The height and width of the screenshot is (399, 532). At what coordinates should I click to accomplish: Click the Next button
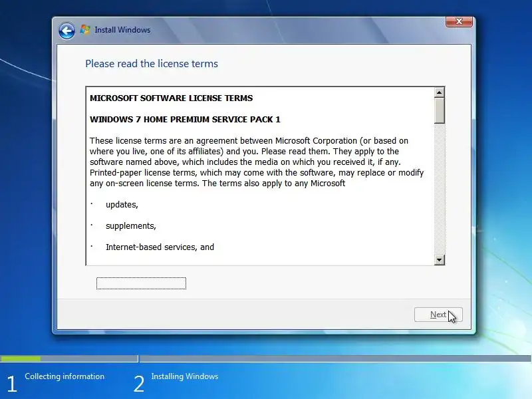click(438, 315)
